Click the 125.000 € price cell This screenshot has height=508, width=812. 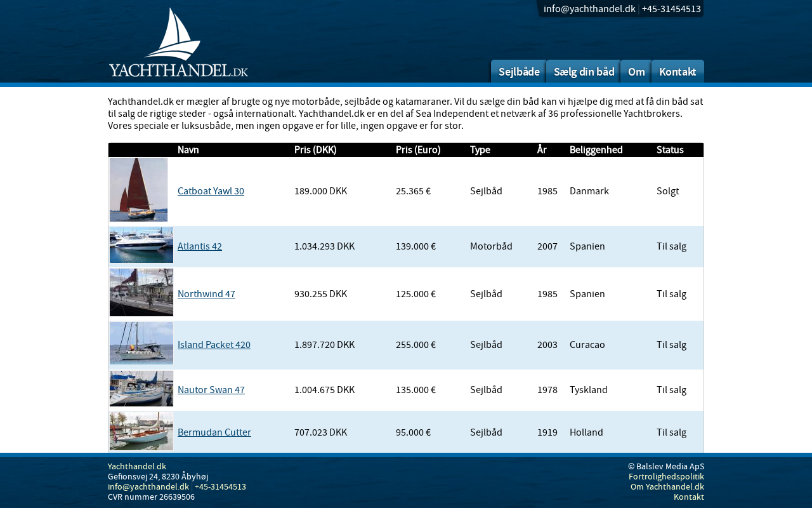coord(416,294)
